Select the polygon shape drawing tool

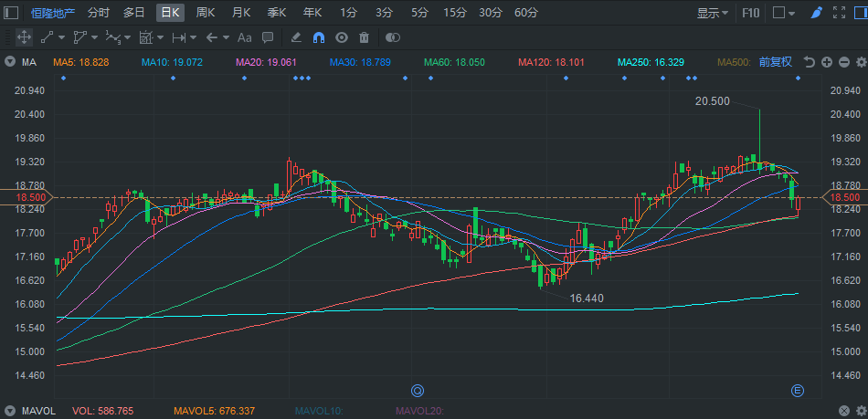click(80, 37)
